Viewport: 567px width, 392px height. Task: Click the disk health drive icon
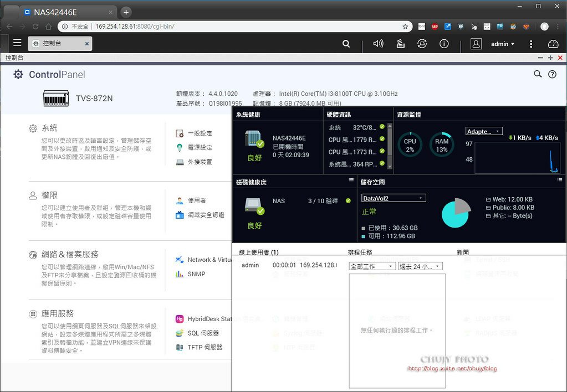[x=254, y=206]
